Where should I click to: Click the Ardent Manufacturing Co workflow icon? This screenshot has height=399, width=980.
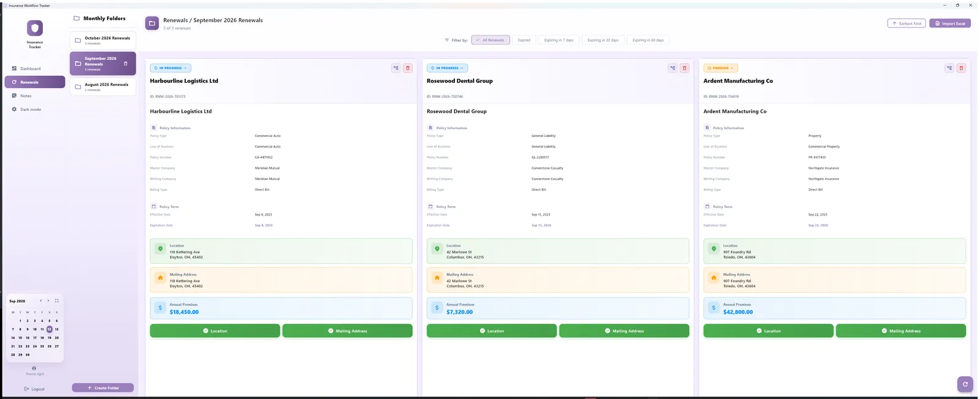949,68
